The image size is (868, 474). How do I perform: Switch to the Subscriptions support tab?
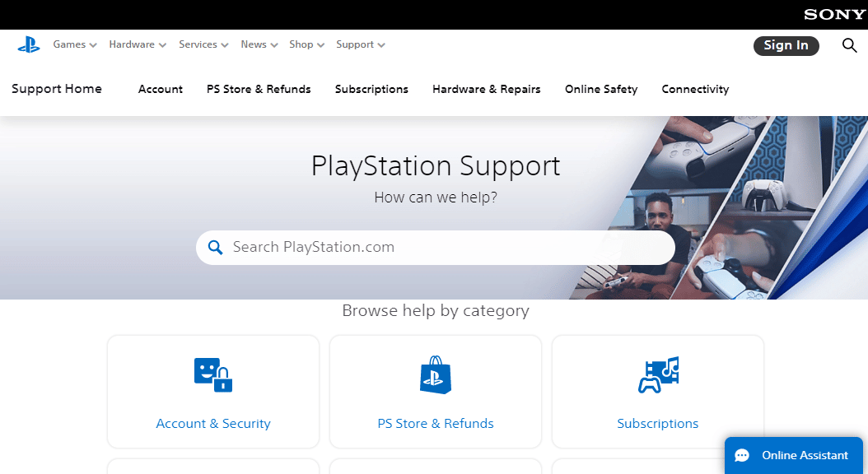371,89
